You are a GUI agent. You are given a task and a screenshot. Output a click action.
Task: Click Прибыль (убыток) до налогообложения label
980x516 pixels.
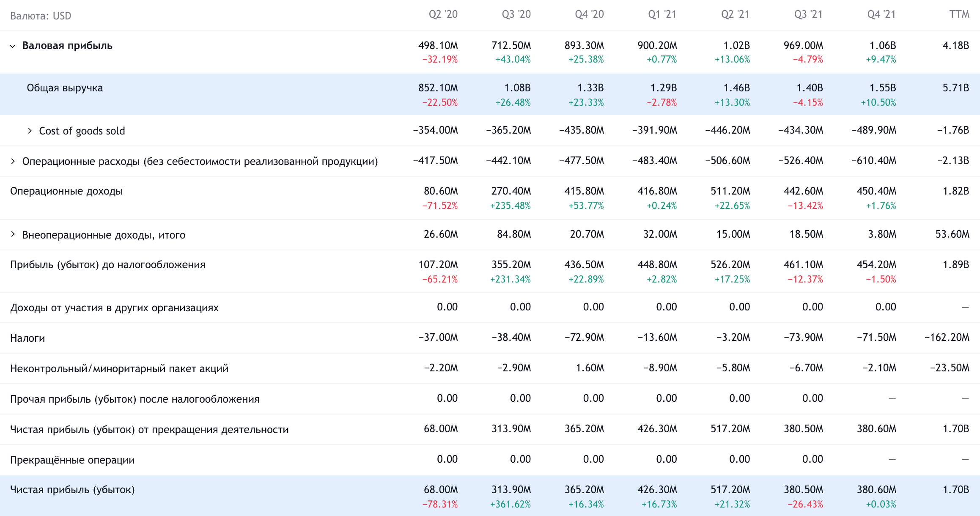(108, 265)
